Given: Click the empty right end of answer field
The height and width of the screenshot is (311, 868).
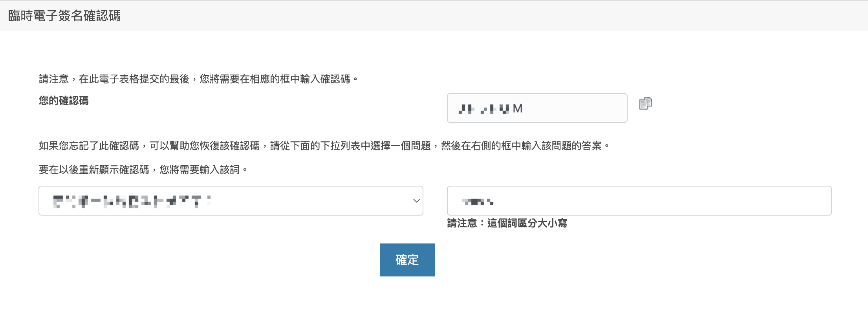Looking at the screenshot, I should [x=746, y=201].
